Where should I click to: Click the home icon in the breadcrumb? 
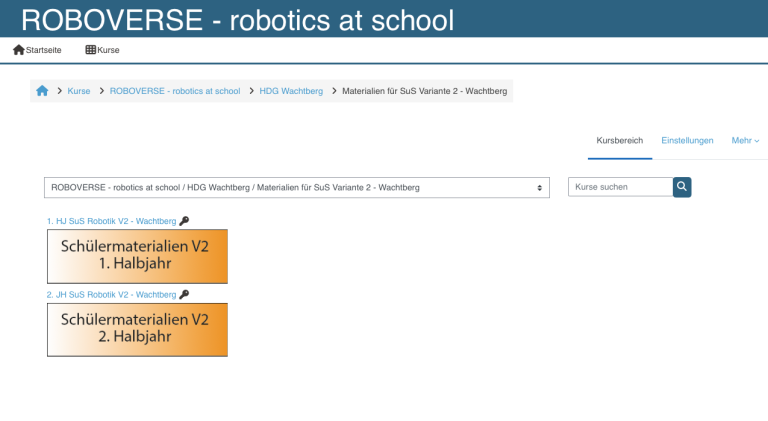[x=42, y=91]
